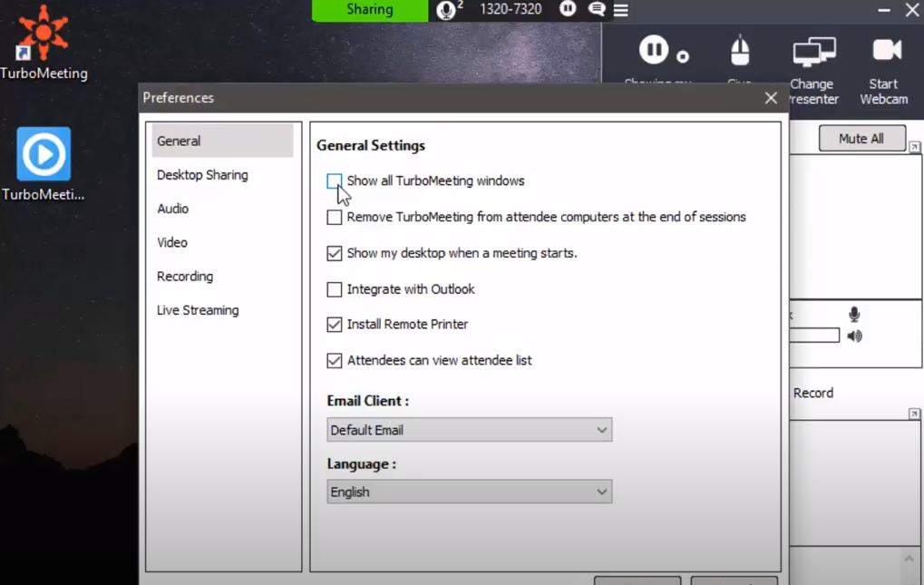The image size is (924, 585).
Task: Click the Mute All button
Action: 861,138
